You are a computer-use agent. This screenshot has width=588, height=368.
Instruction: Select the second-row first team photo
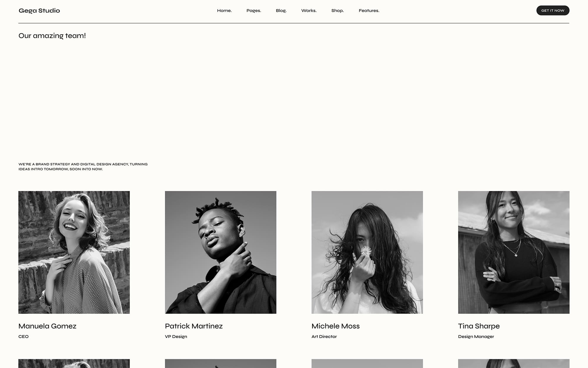74,363
